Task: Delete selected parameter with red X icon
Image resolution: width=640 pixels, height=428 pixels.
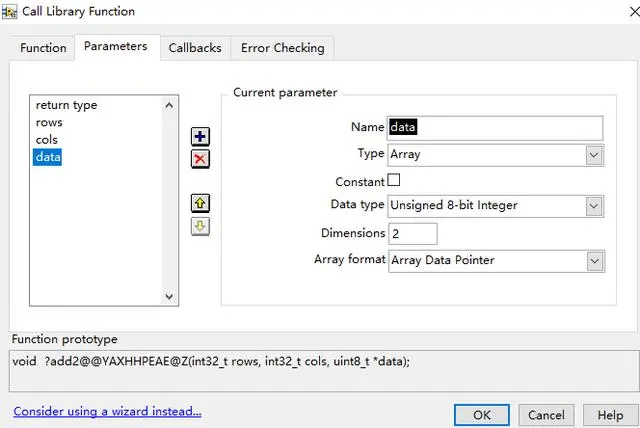Action: point(200,159)
